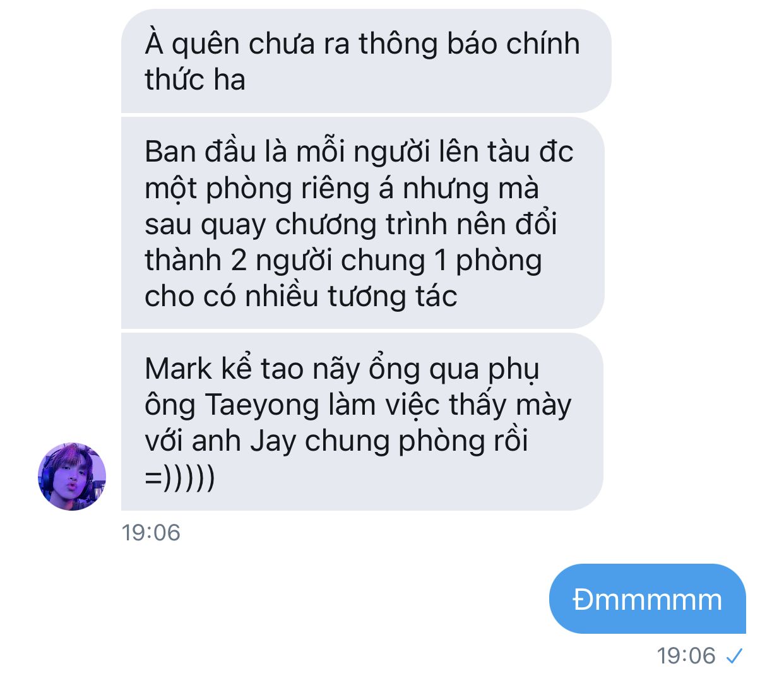
Task: Click the line 'cho có nhiều tương tác'
Action: (x=301, y=296)
